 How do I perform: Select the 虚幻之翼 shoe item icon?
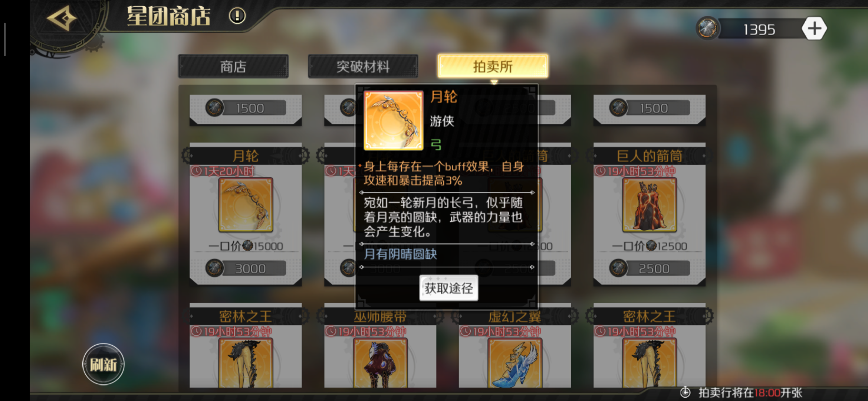(515, 363)
